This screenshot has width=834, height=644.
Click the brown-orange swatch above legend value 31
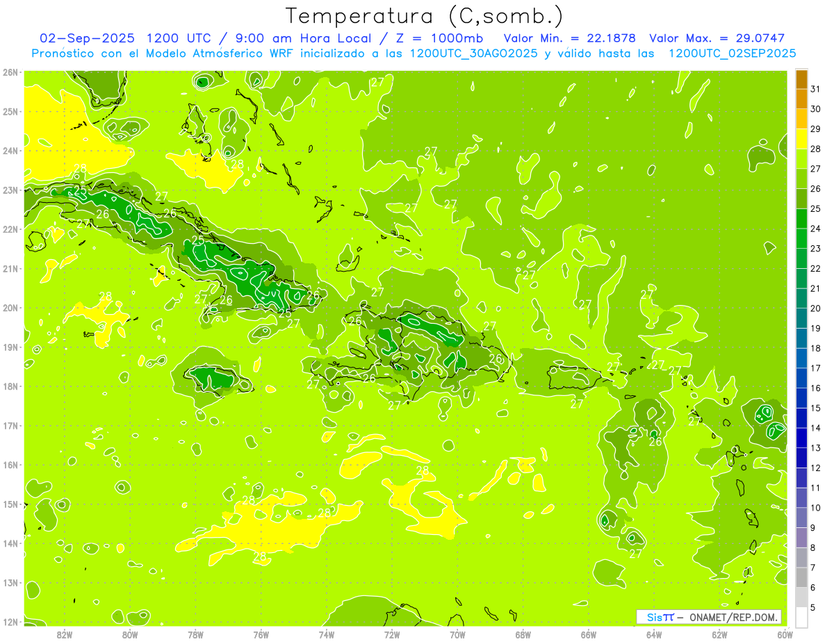tap(801, 80)
